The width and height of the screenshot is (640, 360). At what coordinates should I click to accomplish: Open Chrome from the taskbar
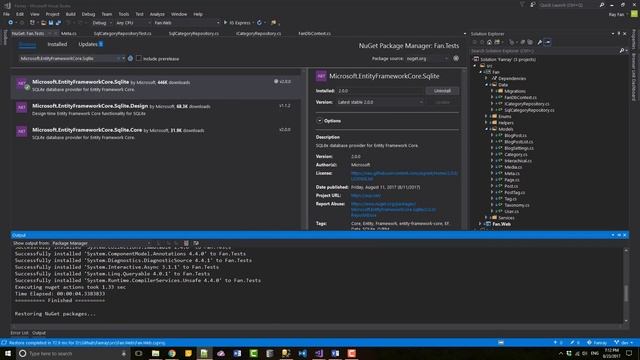coord(172,353)
